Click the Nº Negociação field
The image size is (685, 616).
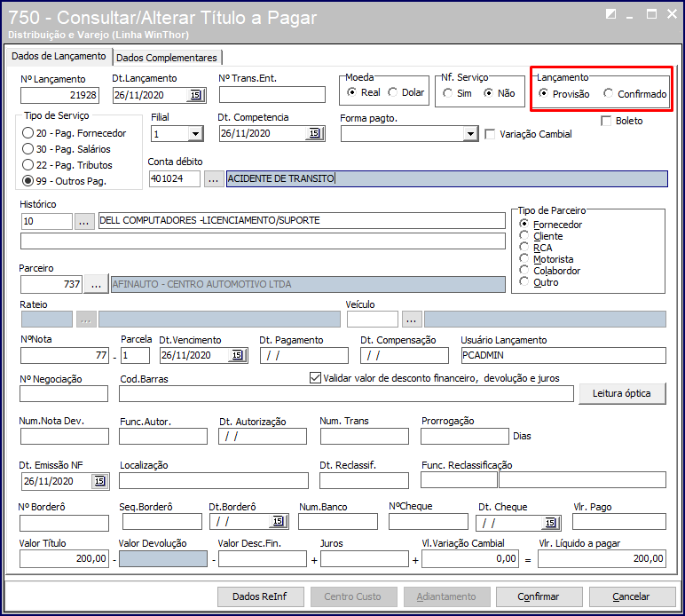pos(64,393)
